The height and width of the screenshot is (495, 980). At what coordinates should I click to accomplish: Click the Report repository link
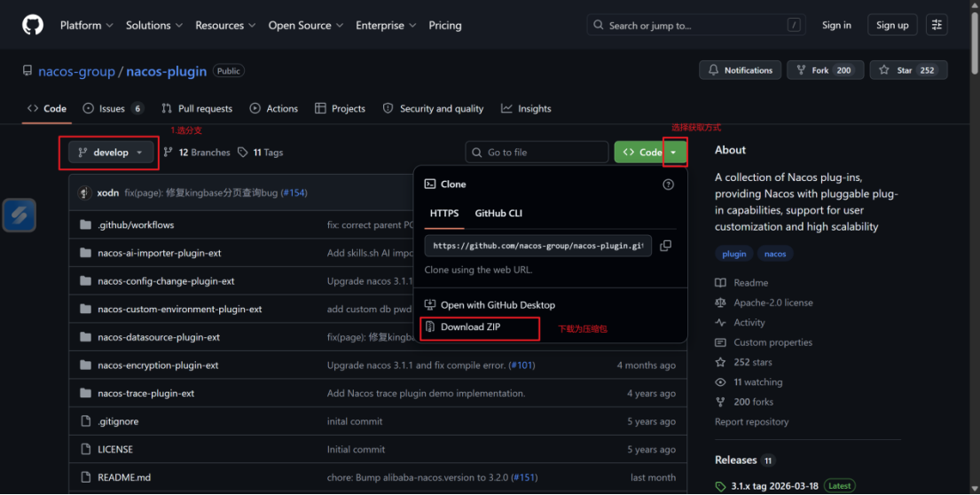(752, 422)
